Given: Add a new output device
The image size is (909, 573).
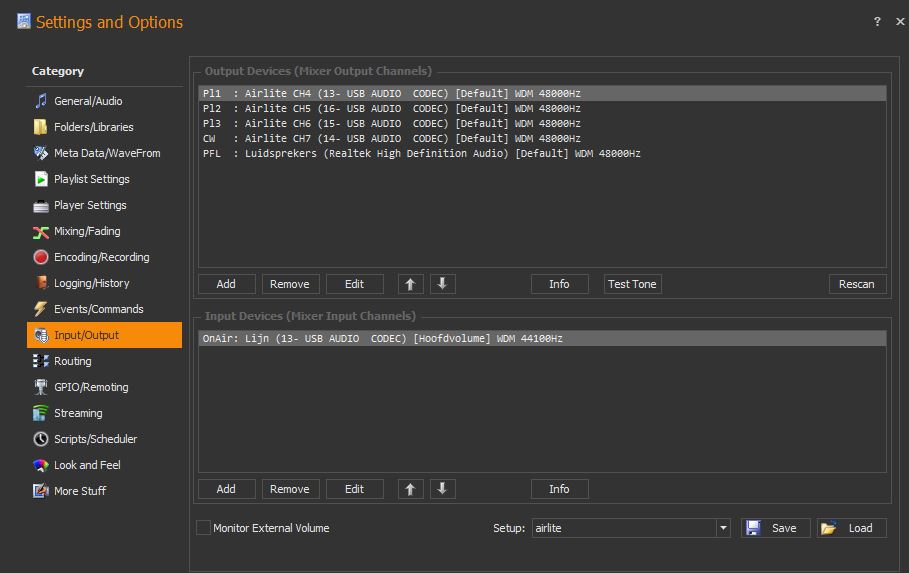Looking at the screenshot, I should (226, 284).
